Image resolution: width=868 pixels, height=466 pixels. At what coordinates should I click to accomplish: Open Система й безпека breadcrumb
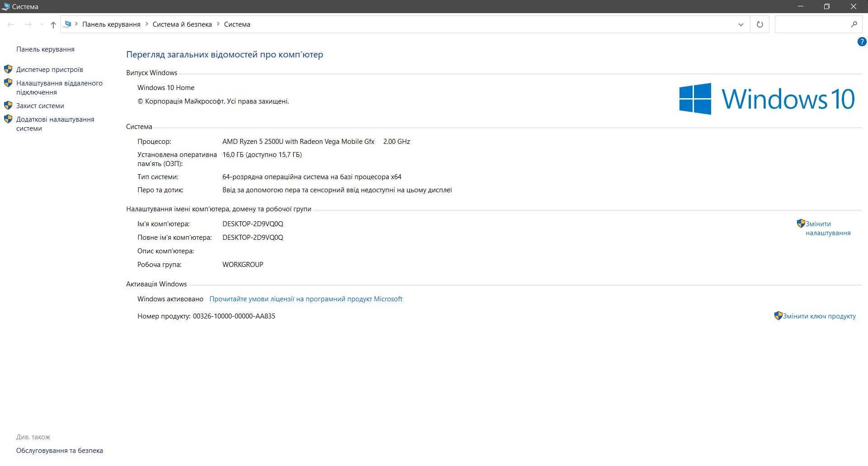(182, 24)
